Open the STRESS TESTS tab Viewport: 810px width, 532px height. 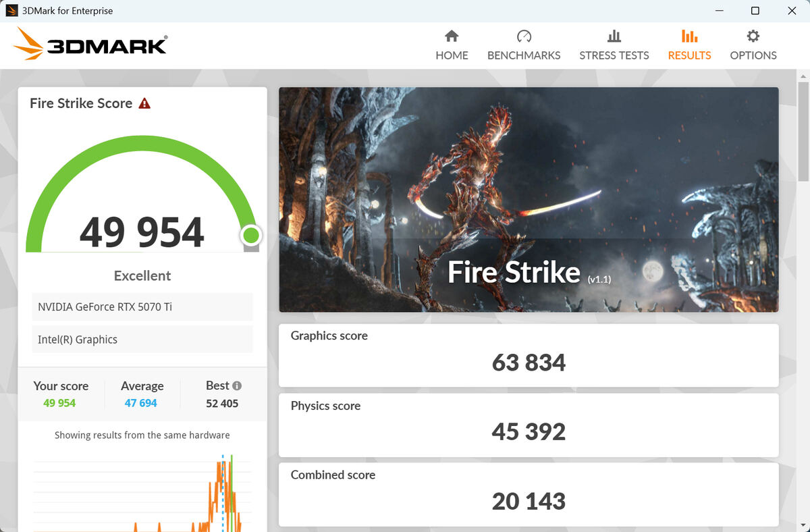pos(614,45)
